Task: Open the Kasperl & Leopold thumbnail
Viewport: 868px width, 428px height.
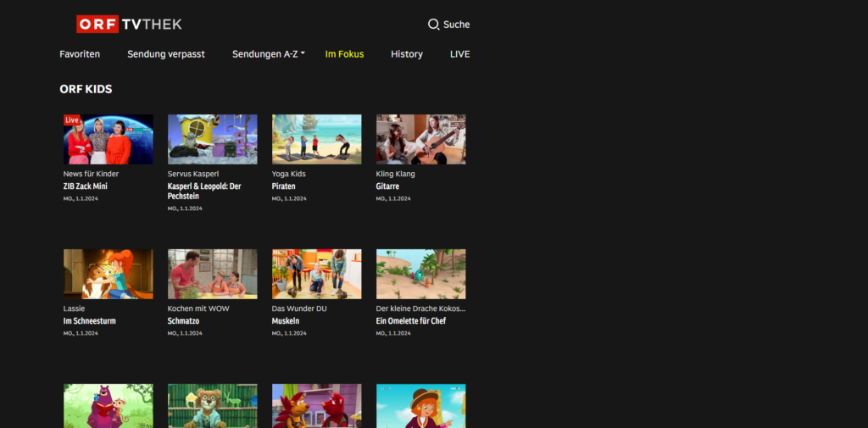Action: pyautogui.click(x=213, y=140)
